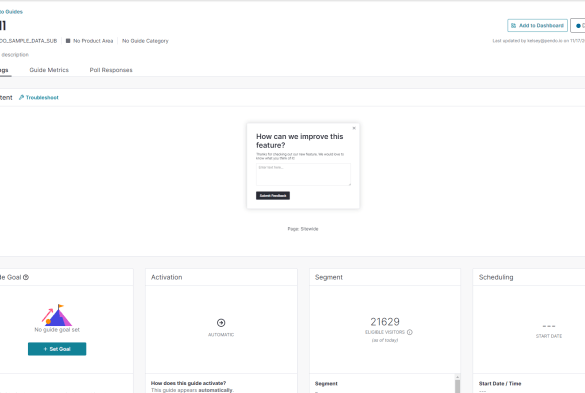The width and height of the screenshot is (585, 393).
Task: Click the Set Goal button
Action: coord(57,349)
